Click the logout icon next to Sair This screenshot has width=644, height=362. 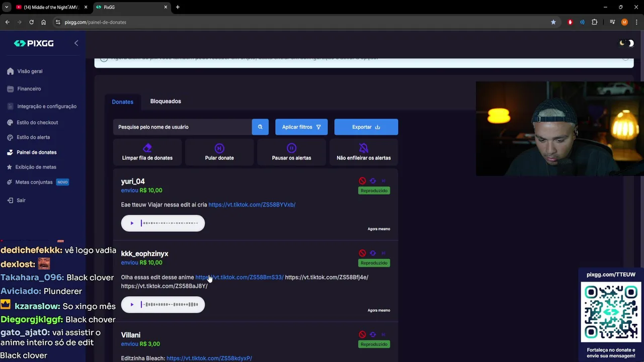pyautogui.click(x=10, y=200)
